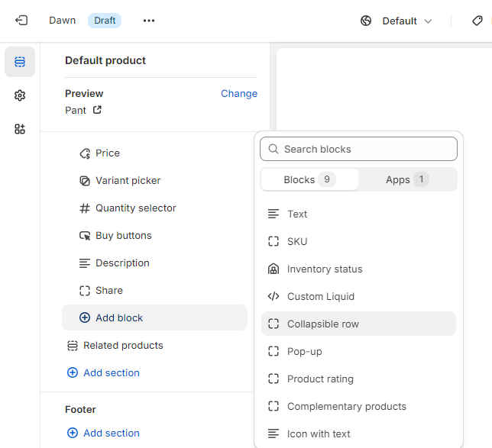Open the Sections panel icon in sidebar
Viewport: 492px width, 448px height.
point(20,62)
